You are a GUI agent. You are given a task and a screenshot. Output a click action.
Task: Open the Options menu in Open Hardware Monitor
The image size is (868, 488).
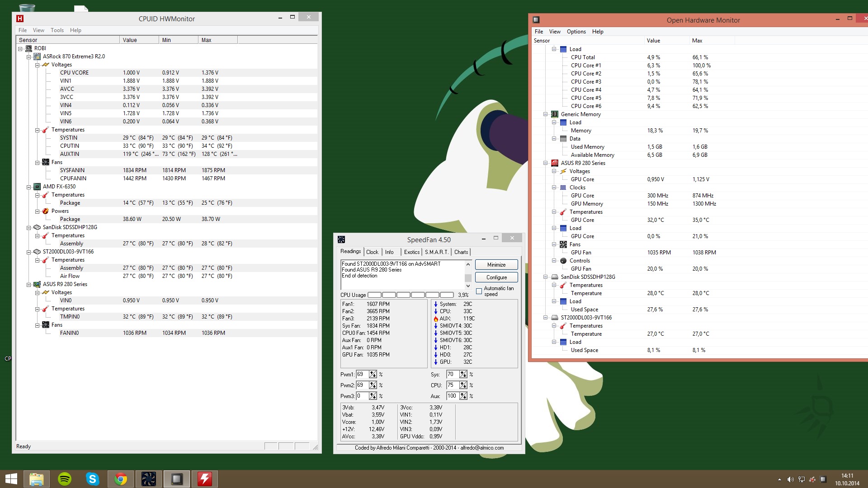coord(576,32)
